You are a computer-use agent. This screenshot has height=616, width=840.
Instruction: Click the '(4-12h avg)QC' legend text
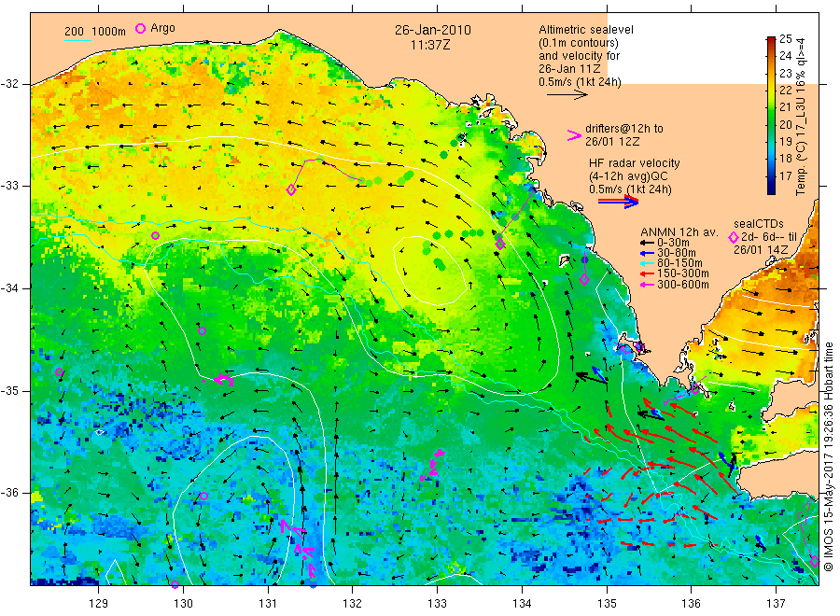click(628, 176)
